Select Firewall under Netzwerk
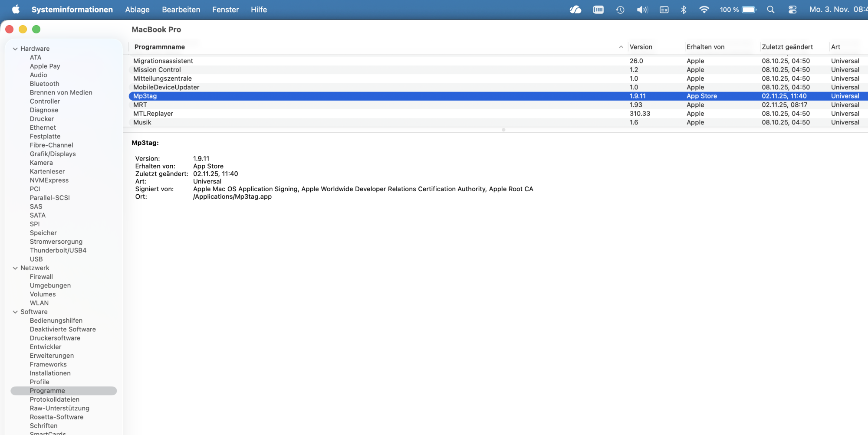868x435 pixels. (41, 277)
